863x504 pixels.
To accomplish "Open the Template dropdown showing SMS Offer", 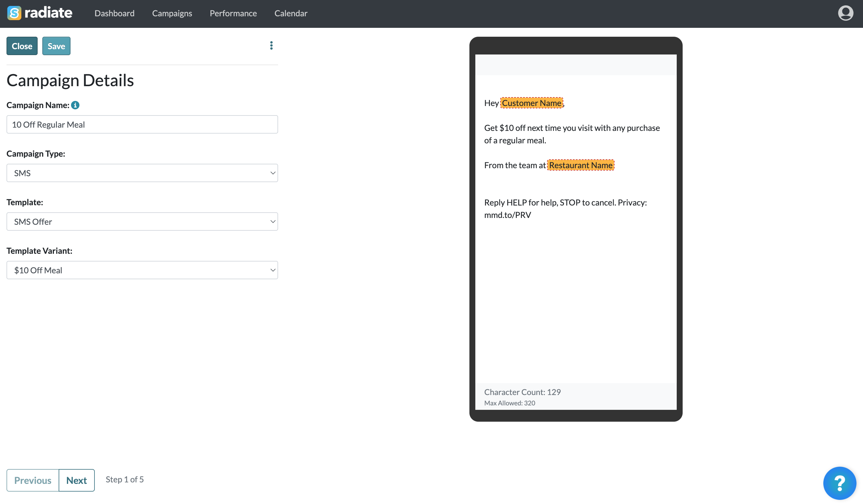I will (142, 221).
